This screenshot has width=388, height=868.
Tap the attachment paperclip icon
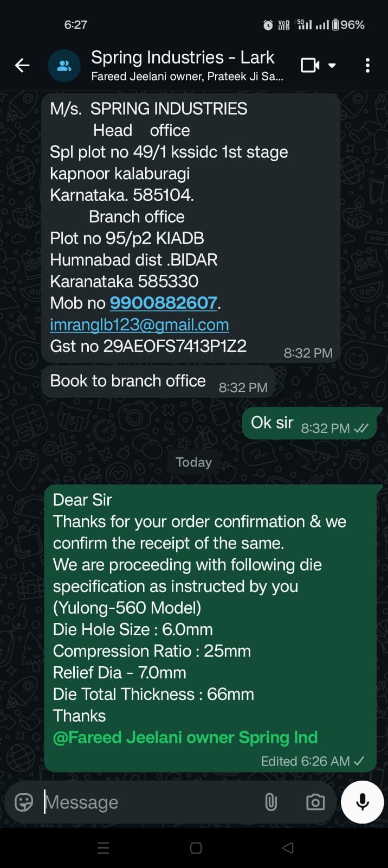tap(270, 802)
